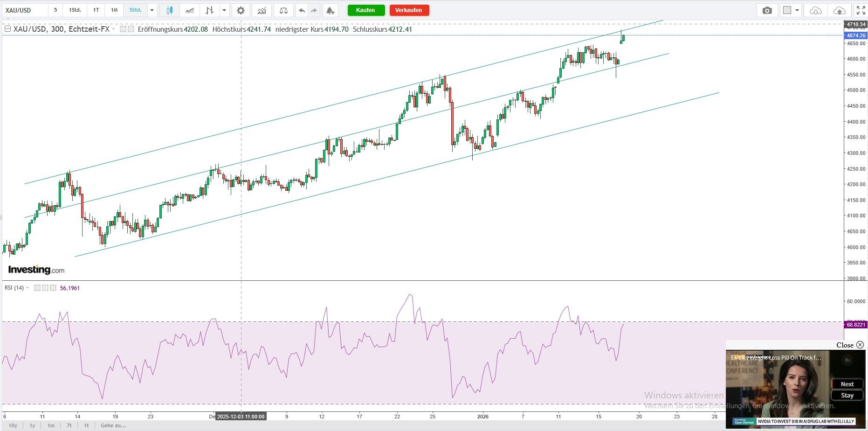Toggle XAU/USD series visibility eye

pos(123,29)
